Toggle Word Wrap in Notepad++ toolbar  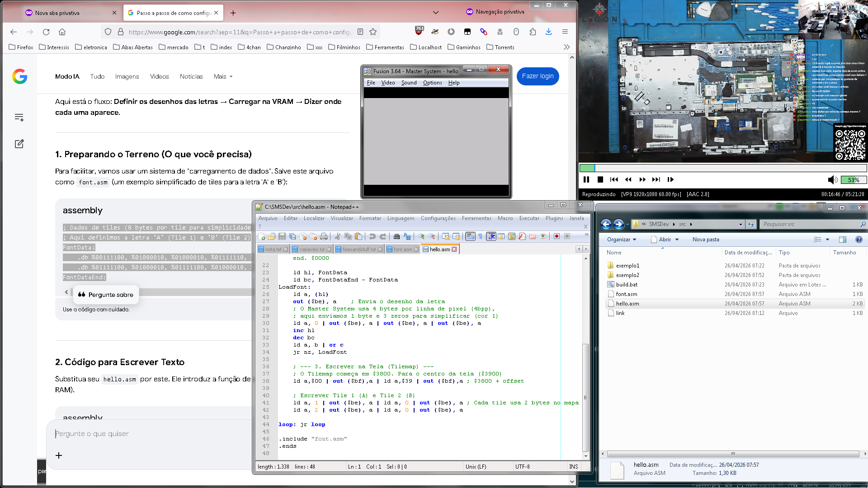point(470,236)
